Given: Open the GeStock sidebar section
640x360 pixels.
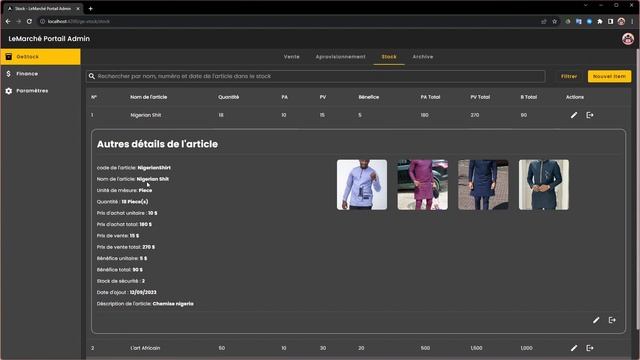Looking at the screenshot, I should tap(40, 57).
